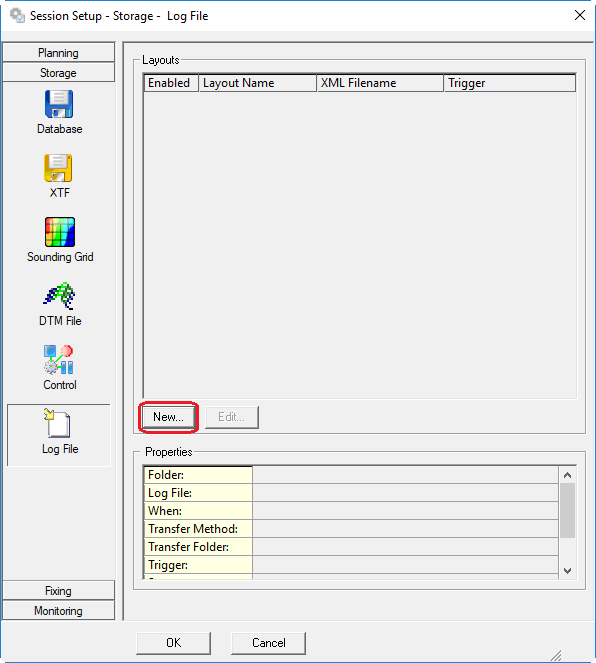Select the Transfer Method: property label
Image resolution: width=596 pixels, height=663 pixels.
pos(198,529)
